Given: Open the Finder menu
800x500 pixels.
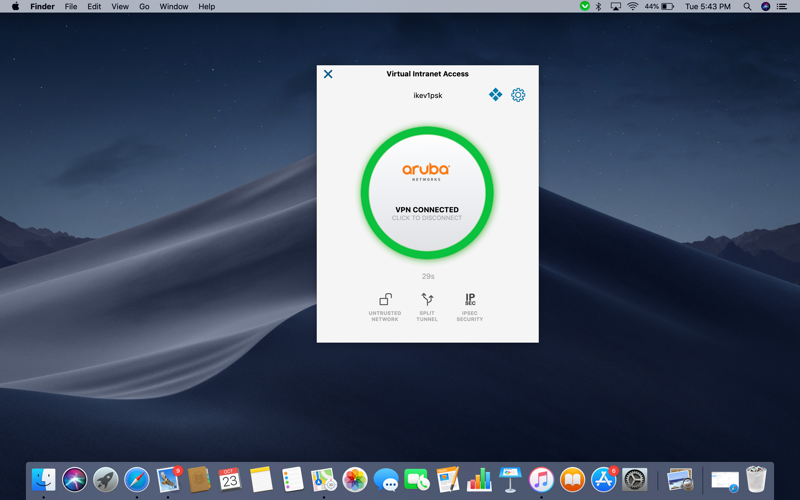Looking at the screenshot, I should coord(42,6).
